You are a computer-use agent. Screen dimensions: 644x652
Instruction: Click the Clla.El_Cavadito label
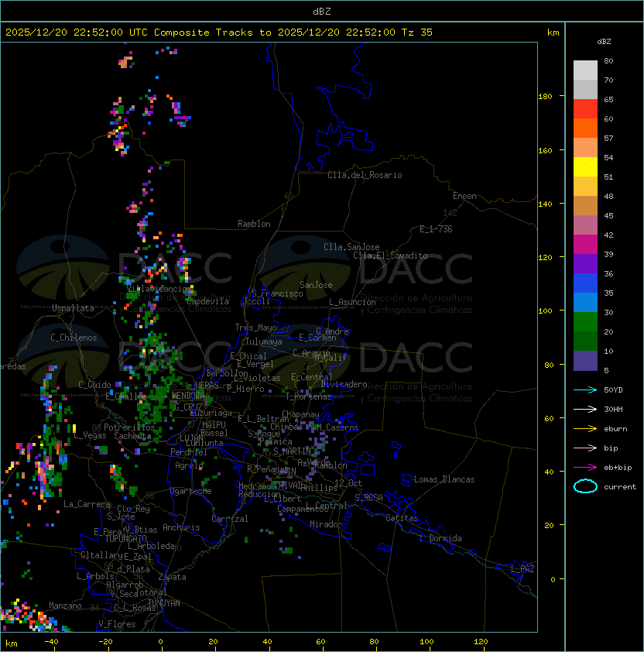pyautogui.click(x=390, y=256)
